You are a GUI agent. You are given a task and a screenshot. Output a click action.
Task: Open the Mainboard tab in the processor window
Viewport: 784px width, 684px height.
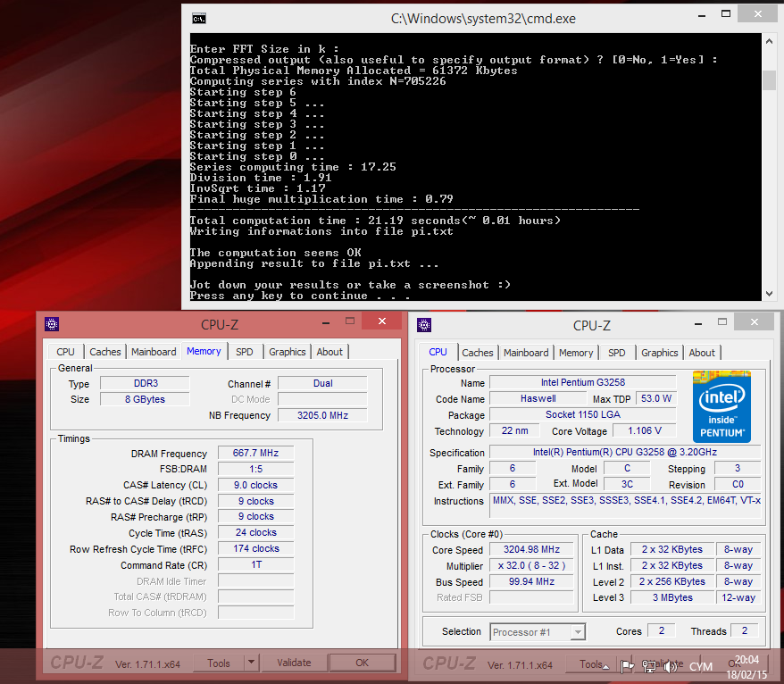[526, 353]
